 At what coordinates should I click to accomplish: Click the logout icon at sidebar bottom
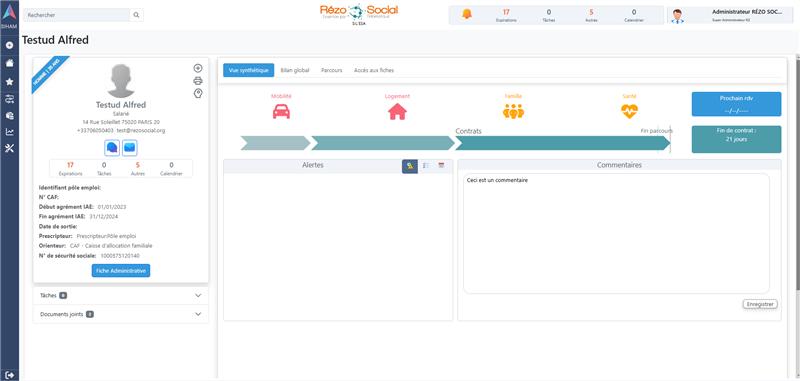[x=9, y=375]
